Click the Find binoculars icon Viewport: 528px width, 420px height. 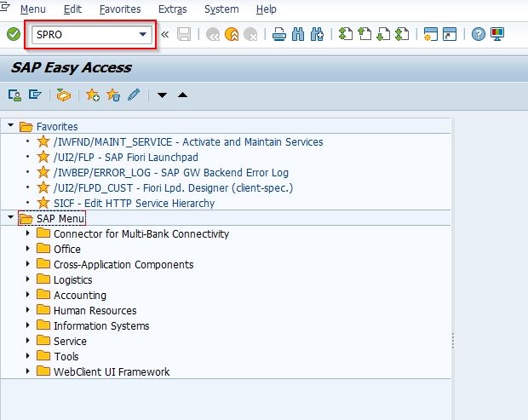click(x=298, y=34)
